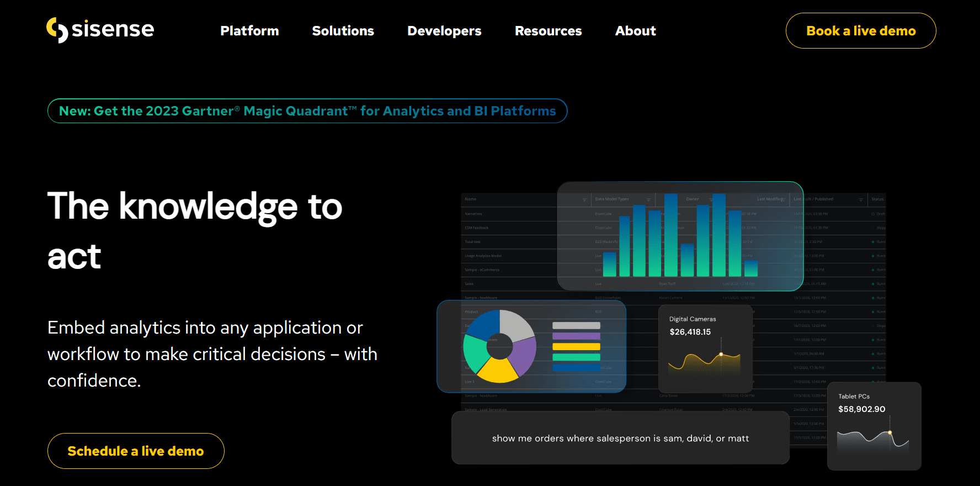980x486 pixels.
Task: Click the Tablet PCs $58,902.90 card
Action: pyautogui.click(x=874, y=426)
